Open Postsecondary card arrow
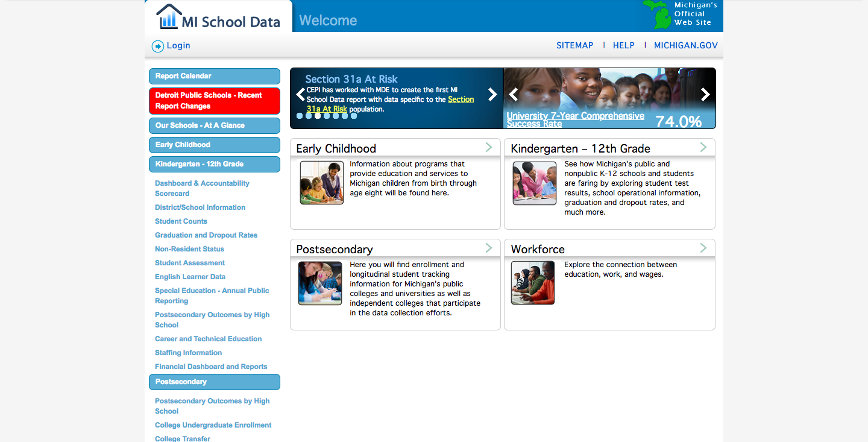Image resolution: width=868 pixels, height=442 pixels. [x=489, y=248]
